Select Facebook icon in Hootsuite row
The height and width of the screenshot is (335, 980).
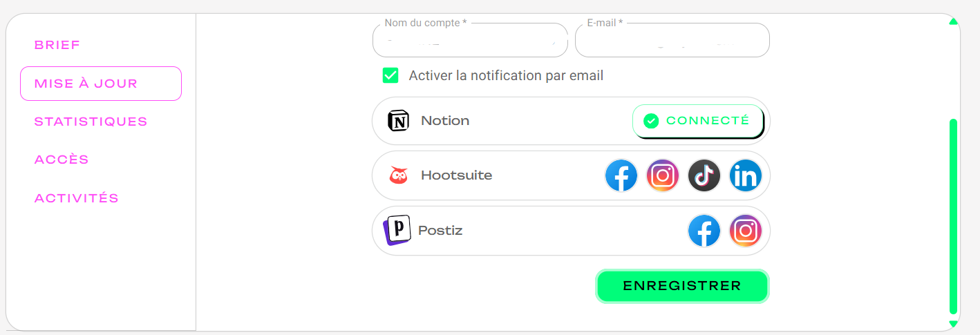pyautogui.click(x=621, y=176)
